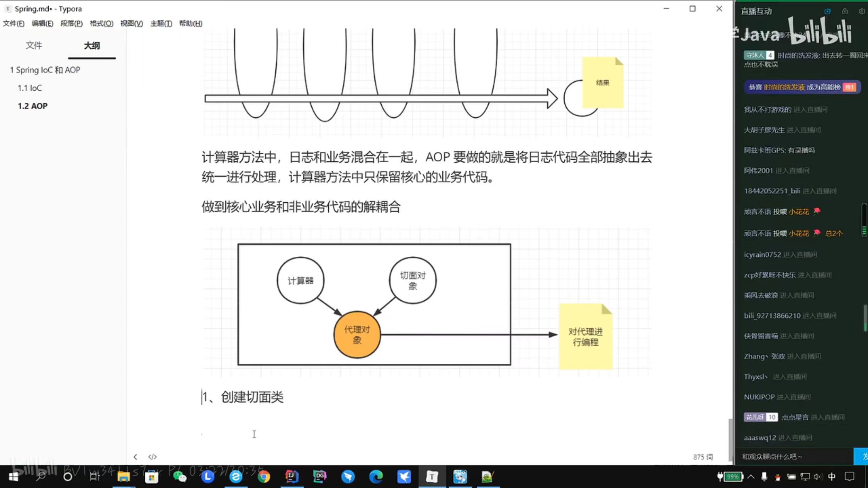Toggle source code mode icon
Image resolution: width=868 pixels, height=488 pixels.
pos(153,457)
